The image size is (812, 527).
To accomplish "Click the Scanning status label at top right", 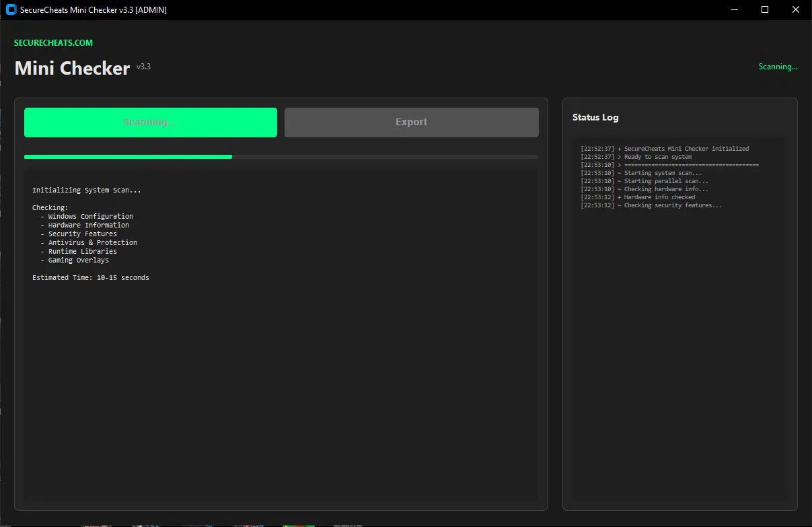I will [x=778, y=67].
